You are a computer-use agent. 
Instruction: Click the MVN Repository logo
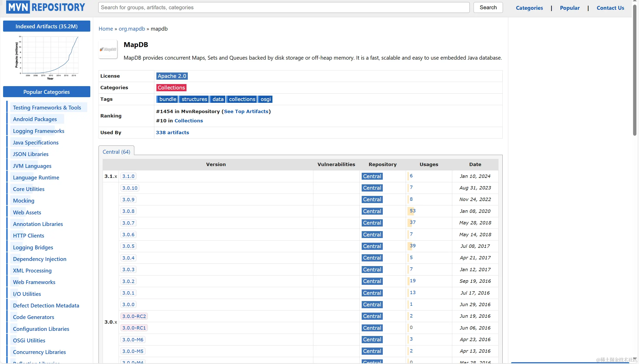click(46, 7)
